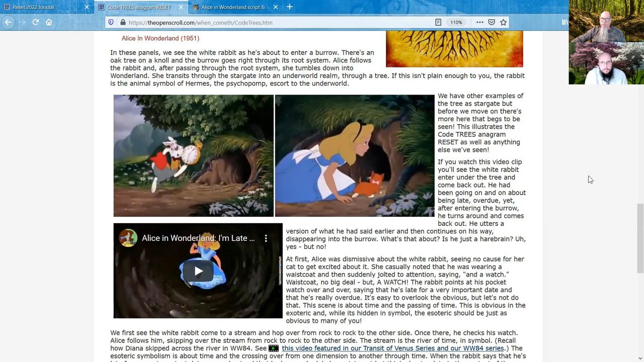Show site security padlock info
The width and height of the screenshot is (644, 362).
click(122, 23)
